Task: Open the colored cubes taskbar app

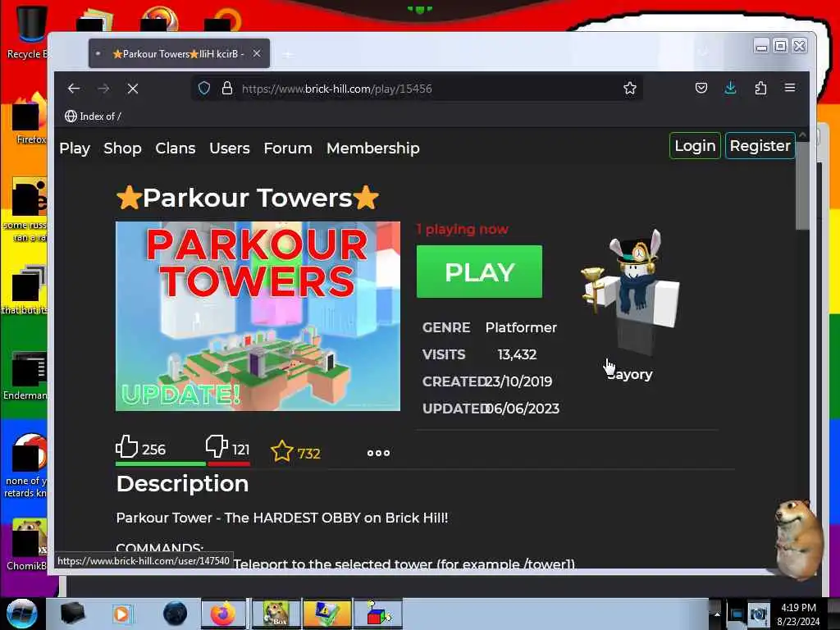Action: [x=378, y=614]
